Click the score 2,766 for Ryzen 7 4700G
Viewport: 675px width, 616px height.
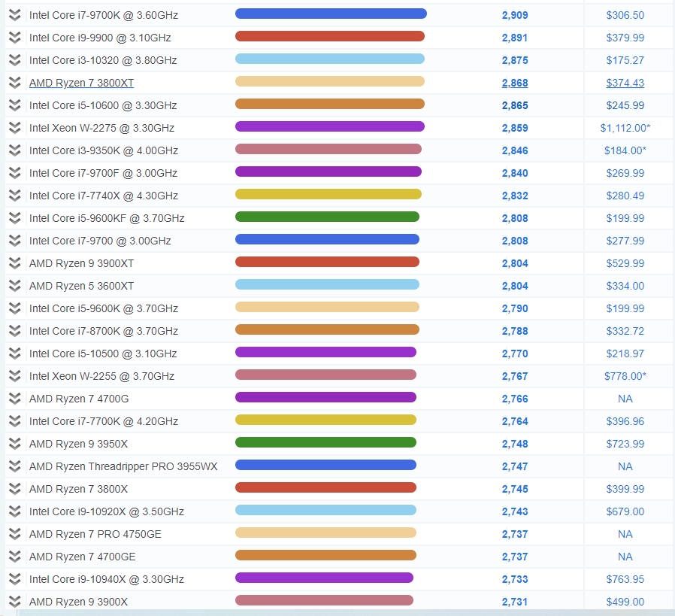pos(515,399)
